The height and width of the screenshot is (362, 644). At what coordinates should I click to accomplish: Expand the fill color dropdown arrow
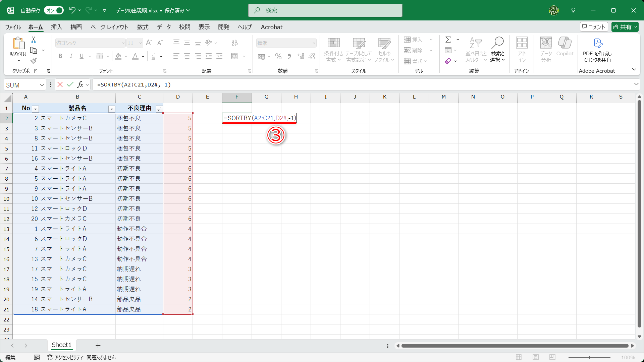tap(126, 56)
